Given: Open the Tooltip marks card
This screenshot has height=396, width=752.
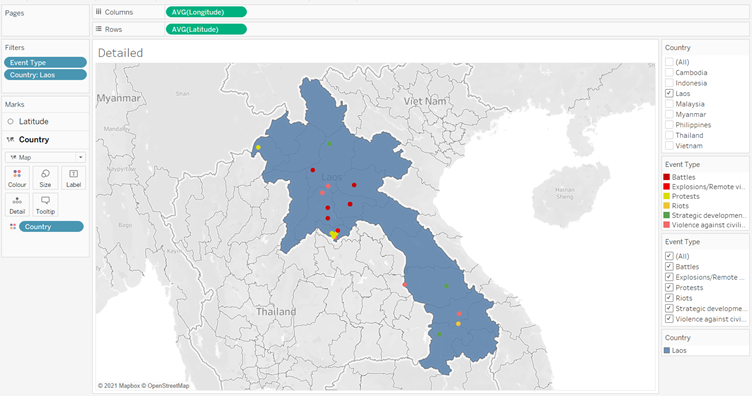Looking at the screenshot, I should click(x=45, y=205).
